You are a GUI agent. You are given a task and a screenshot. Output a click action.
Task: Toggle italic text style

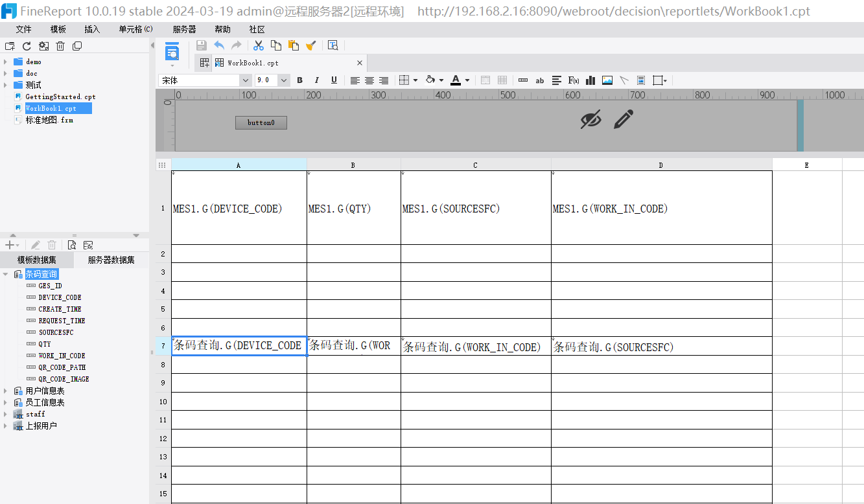[x=317, y=80]
